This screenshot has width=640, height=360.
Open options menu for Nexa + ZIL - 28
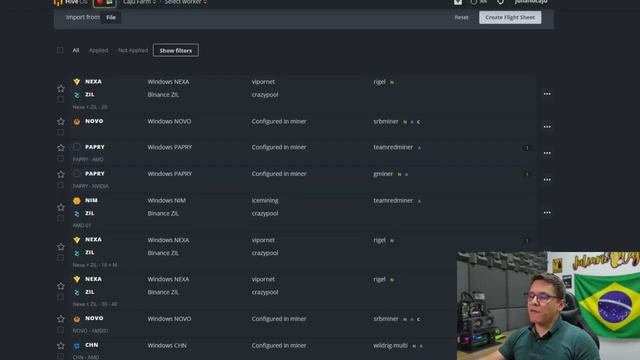[x=547, y=94]
